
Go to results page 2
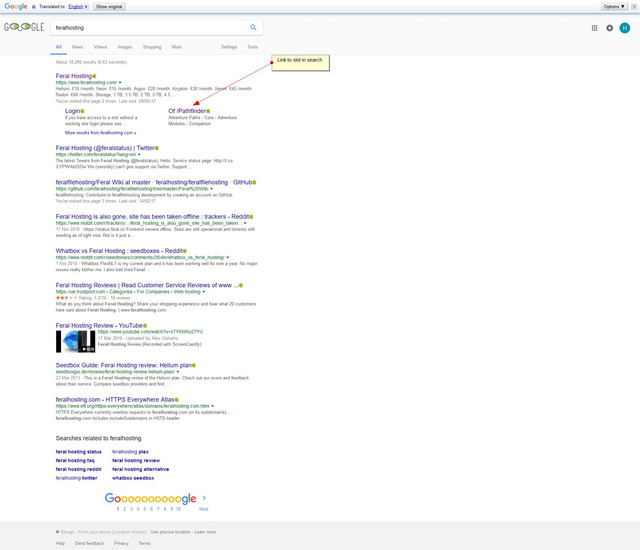pos(124,509)
